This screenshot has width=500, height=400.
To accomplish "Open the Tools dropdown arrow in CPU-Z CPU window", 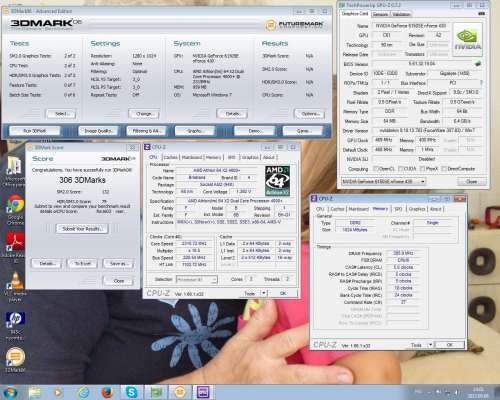I will [x=264, y=293].
